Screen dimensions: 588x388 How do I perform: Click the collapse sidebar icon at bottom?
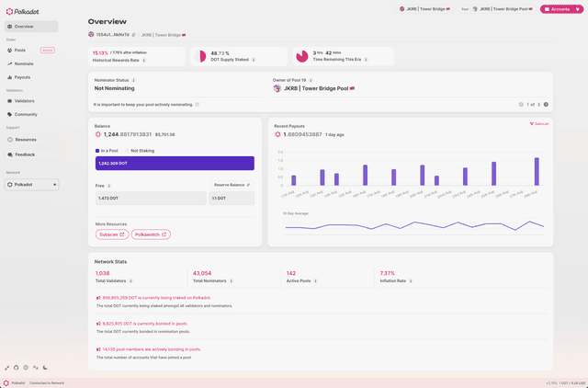tap(6, 368)
